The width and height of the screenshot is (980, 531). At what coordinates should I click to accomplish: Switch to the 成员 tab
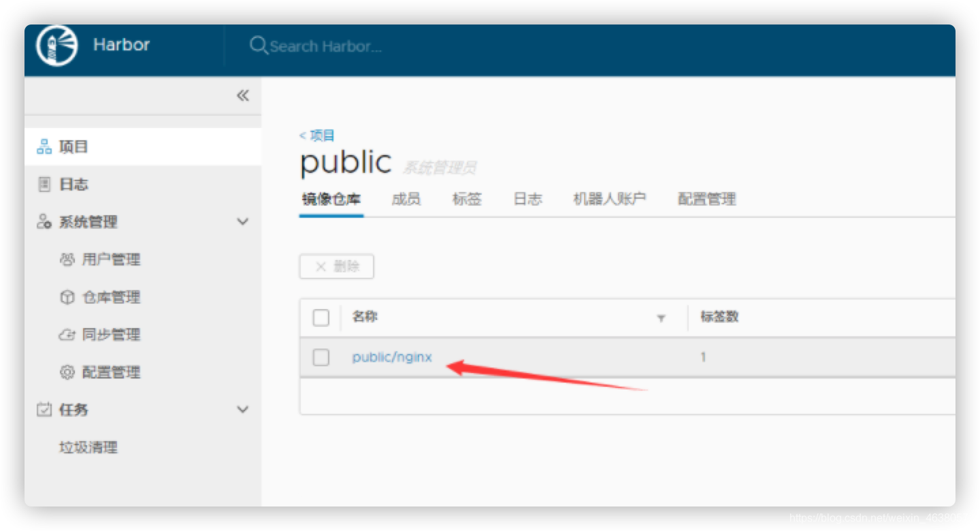pyautogui.click(x=406, y=199)
